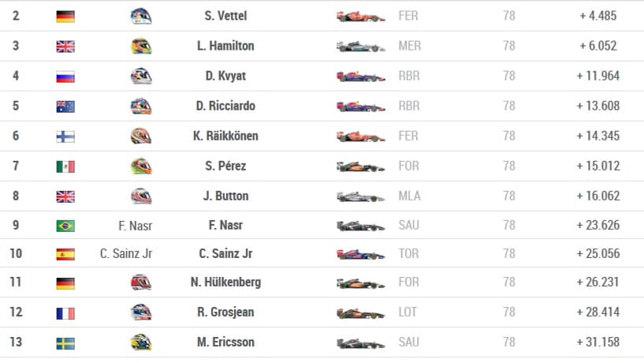Open driver name L. Hamilton
This screenshot has height=363, width=644.
coord(225,46)
